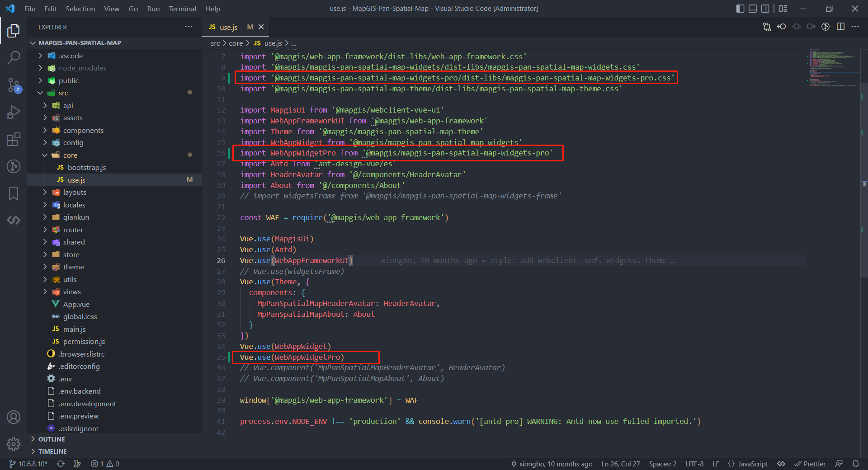Open the Edit menu
Image resolution: width=868 pixels, height=470 pixels.
tap(50, 9)
